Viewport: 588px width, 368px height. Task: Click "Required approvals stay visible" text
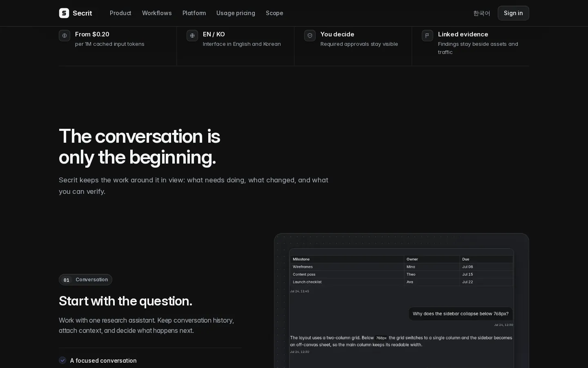[359, 44]
